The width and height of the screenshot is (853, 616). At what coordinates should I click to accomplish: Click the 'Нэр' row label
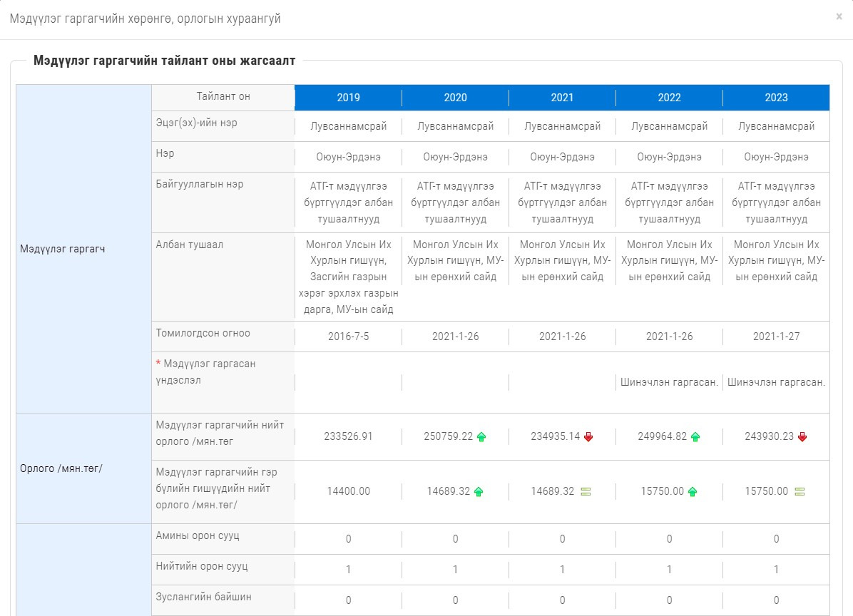(x=165, y=153)
